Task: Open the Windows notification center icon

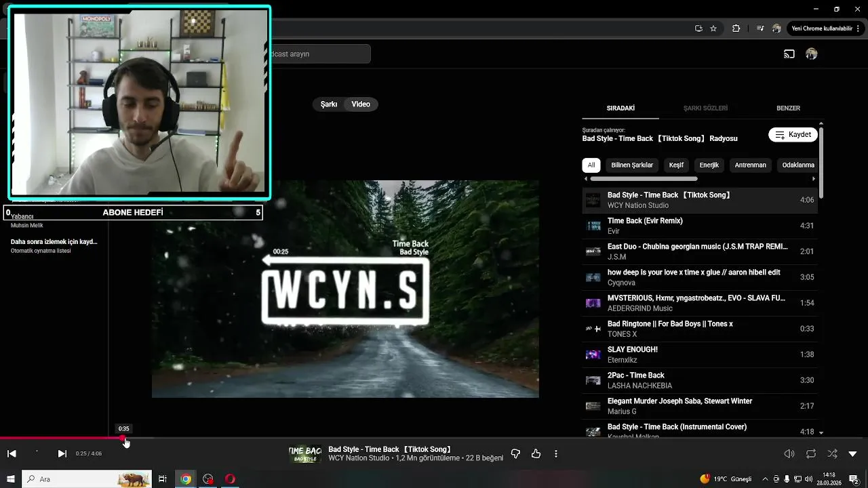Action: [854, 479]
